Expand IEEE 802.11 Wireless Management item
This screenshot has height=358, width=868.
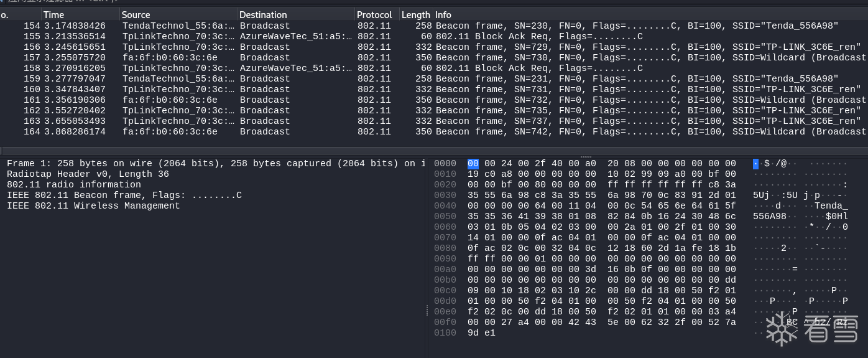click(x=93, y=206)
